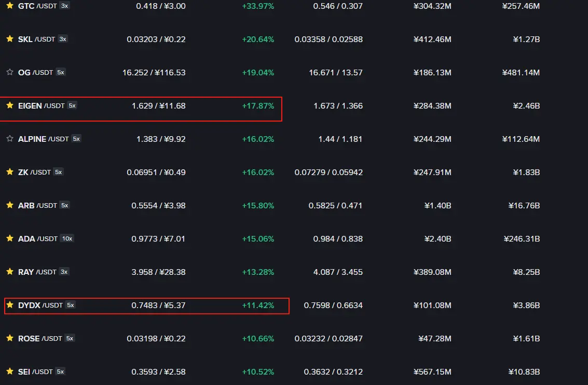
Task: Click the high/low 16.671 / 13.57
Action: (x=336, y=73)
